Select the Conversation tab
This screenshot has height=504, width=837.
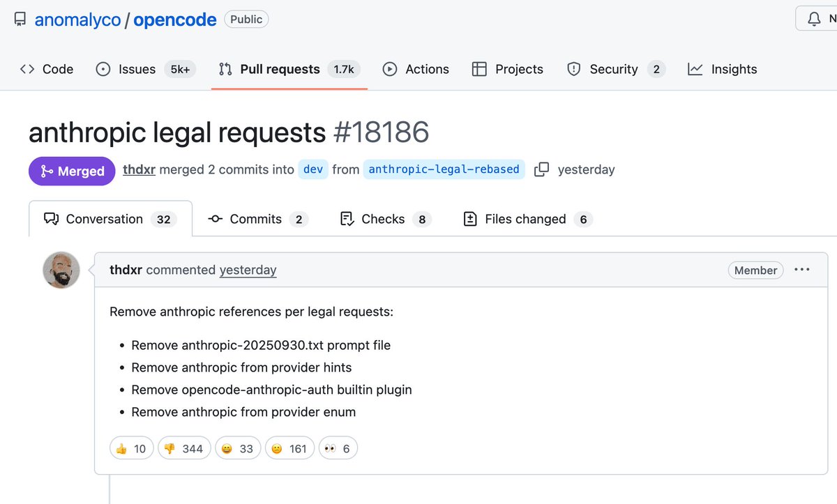coord(110,219)
